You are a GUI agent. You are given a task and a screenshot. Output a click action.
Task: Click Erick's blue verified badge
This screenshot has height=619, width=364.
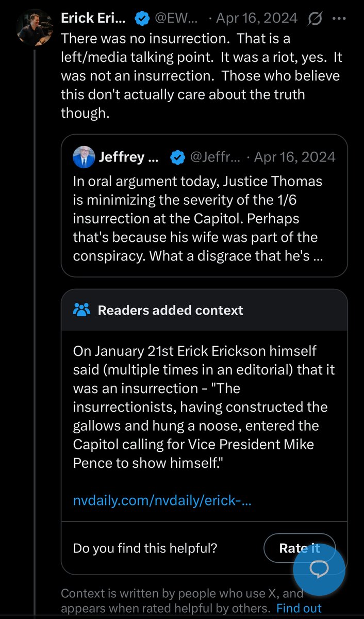pos(142,19)
